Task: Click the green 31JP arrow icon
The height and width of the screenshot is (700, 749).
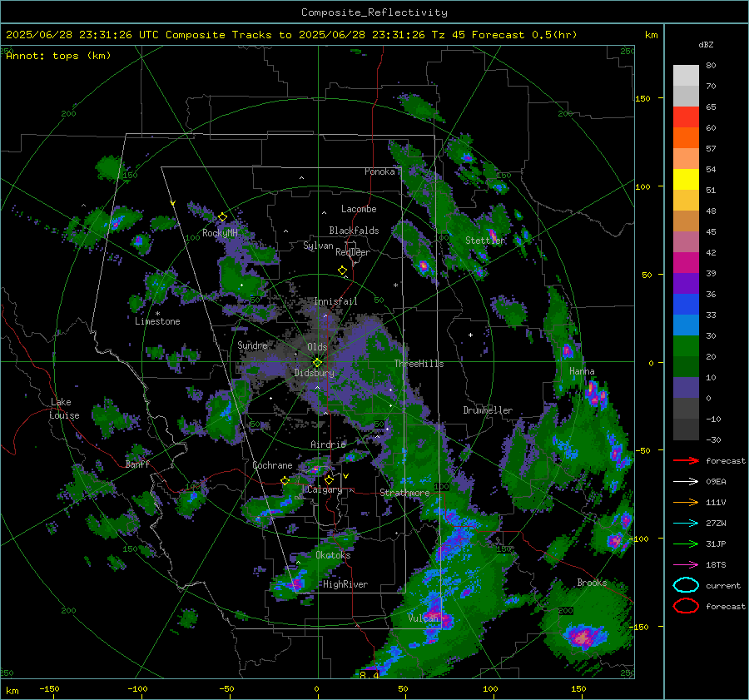Action: tap(686, 544)
